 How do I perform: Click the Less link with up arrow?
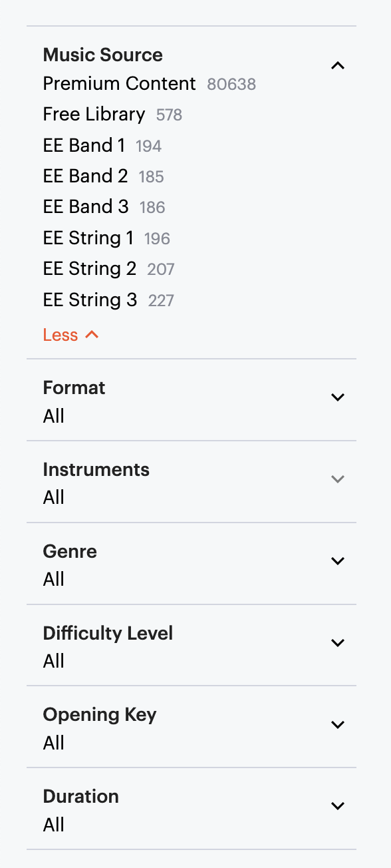[x=70, y=334]
